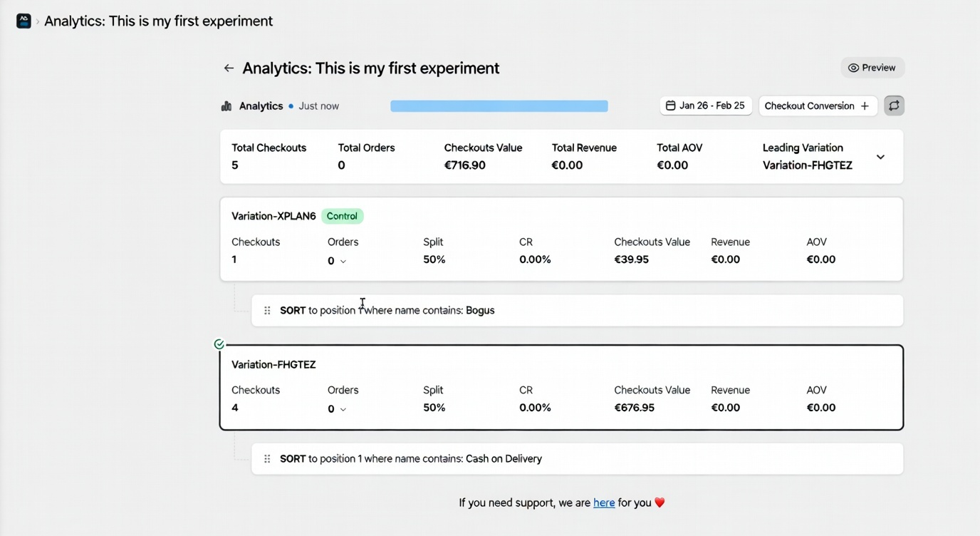This screenshot has width=980, height=536.
Task: Expand Orders dropdown in Variation-FHGTEZ
Action: coord(343,410)
